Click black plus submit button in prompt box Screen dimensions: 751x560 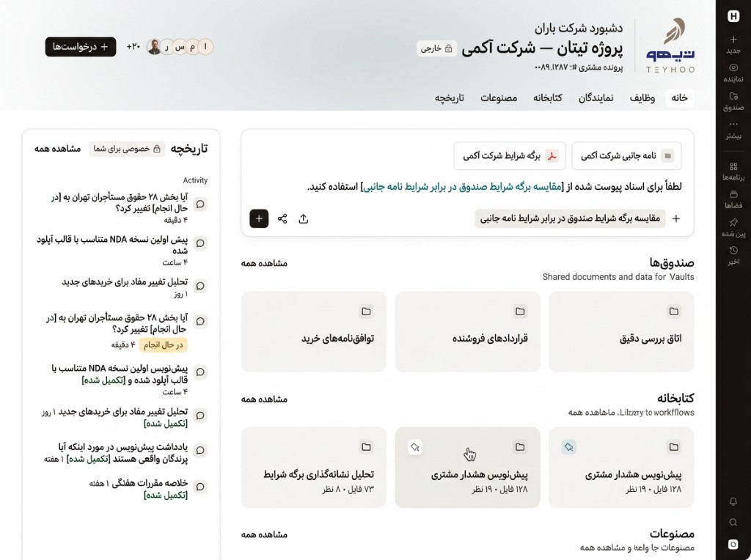259,218
